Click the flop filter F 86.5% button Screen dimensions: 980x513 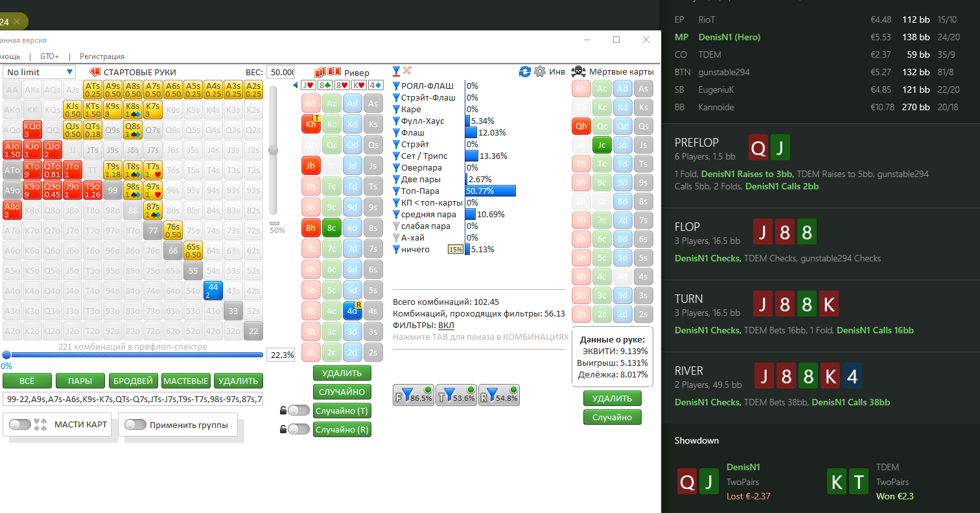pos(414,395)
